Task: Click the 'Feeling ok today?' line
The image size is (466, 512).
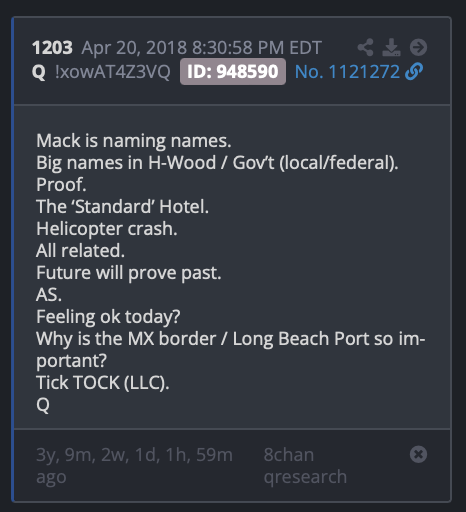Action: pyautogui.click(x=108, y=317)
